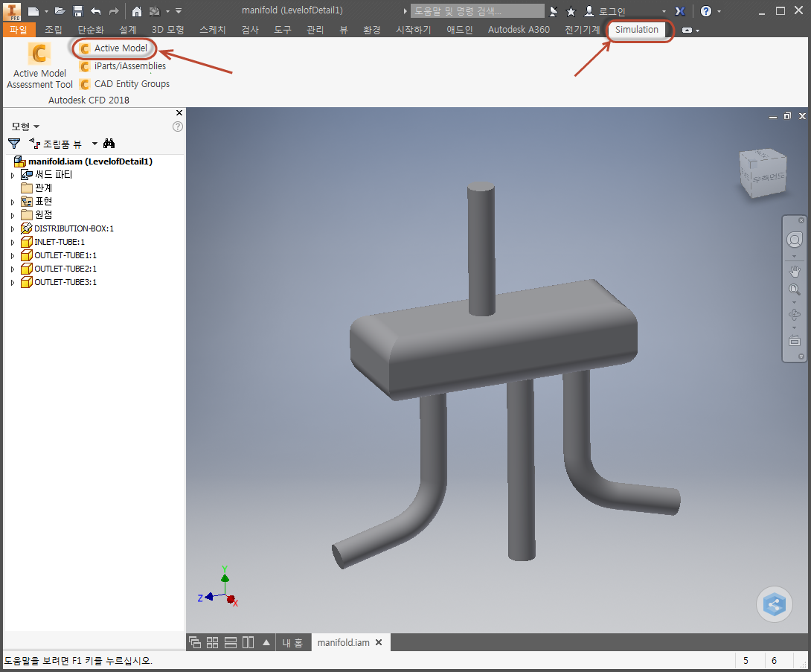Select the Zoom tool in navigation bar

click(x=795, y=289)
